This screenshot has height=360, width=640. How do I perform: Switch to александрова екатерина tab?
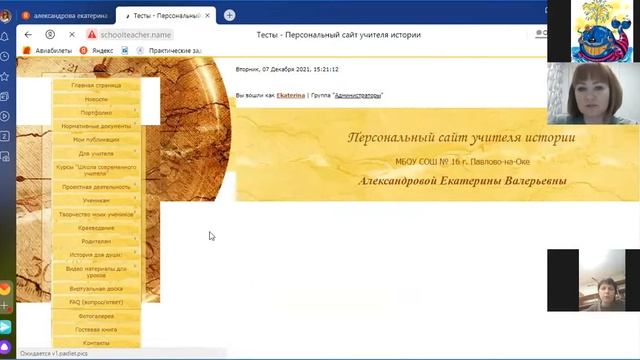pos(65,16)
